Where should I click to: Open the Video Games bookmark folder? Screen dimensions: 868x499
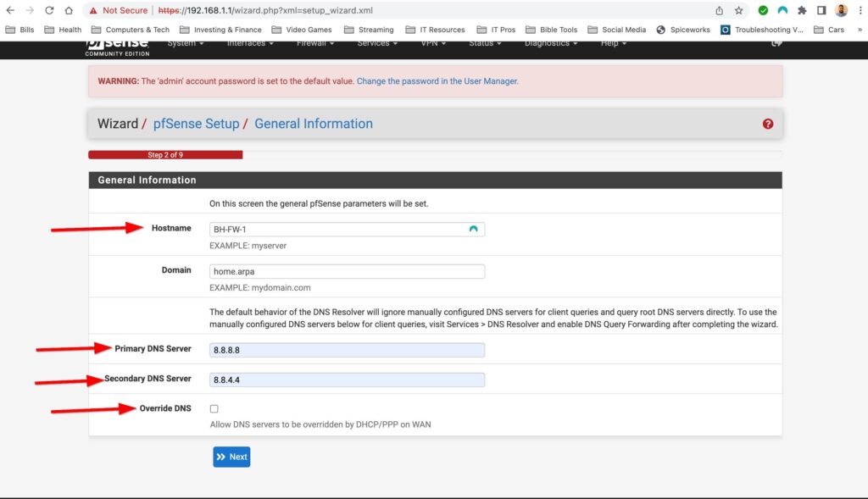click(302, 30)
